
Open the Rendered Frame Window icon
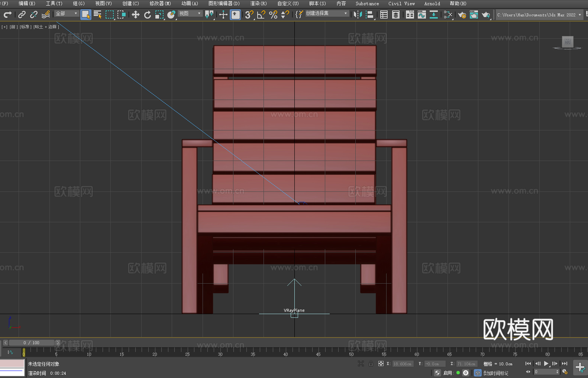(474, 14)
